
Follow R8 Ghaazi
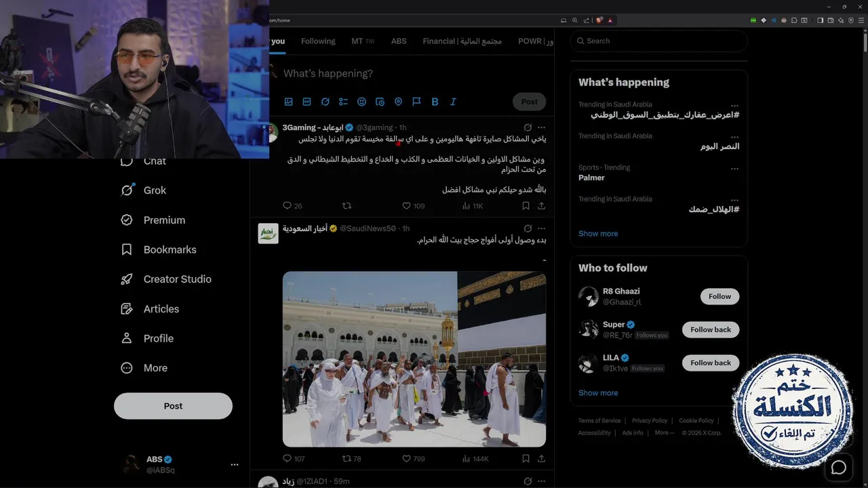coord(719,296)
